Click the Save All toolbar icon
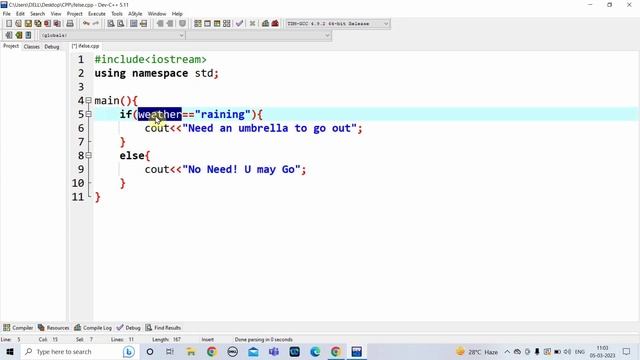The width and height of the screenshot is (640, 360). tap(38, 24)
